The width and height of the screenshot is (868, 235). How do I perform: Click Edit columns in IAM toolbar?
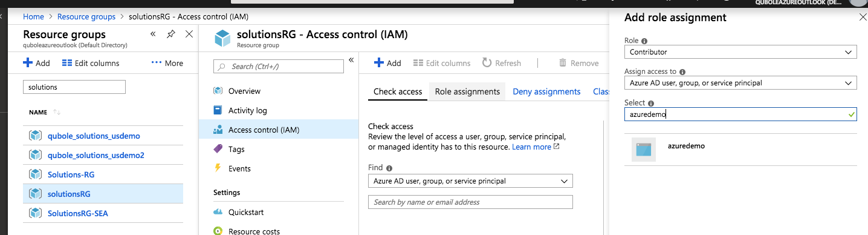pos(442,63)
